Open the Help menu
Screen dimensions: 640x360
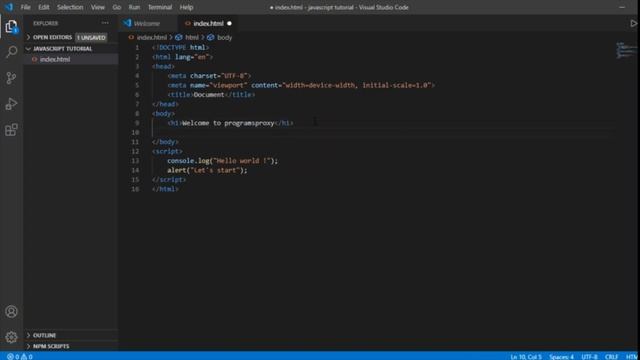coord(186,7)
